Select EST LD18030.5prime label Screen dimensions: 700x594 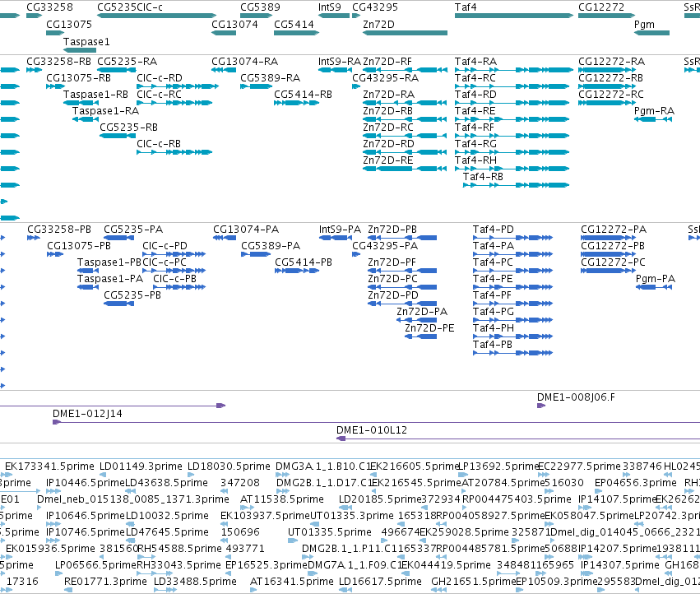pyautogui.click(x=229, y=466)
